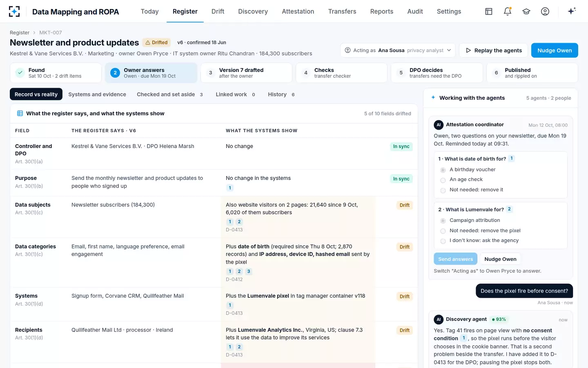Go to Register breadcrumb link

20,33
